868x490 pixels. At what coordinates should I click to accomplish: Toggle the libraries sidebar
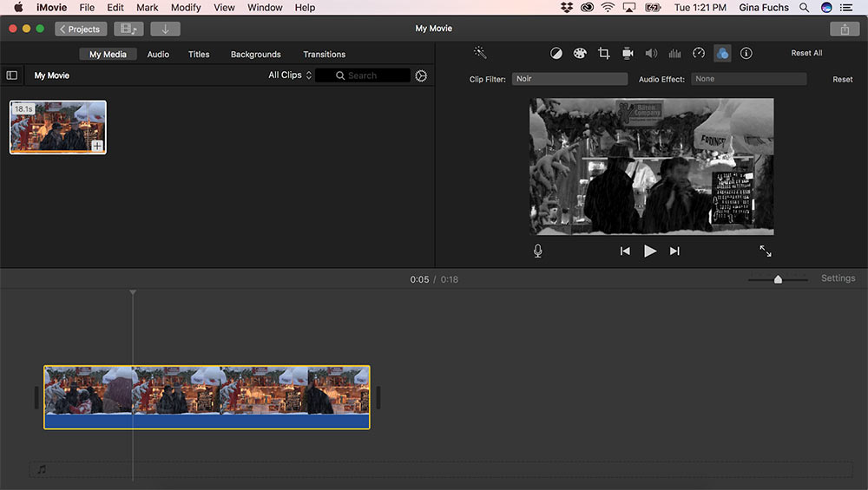pos(11,75)
